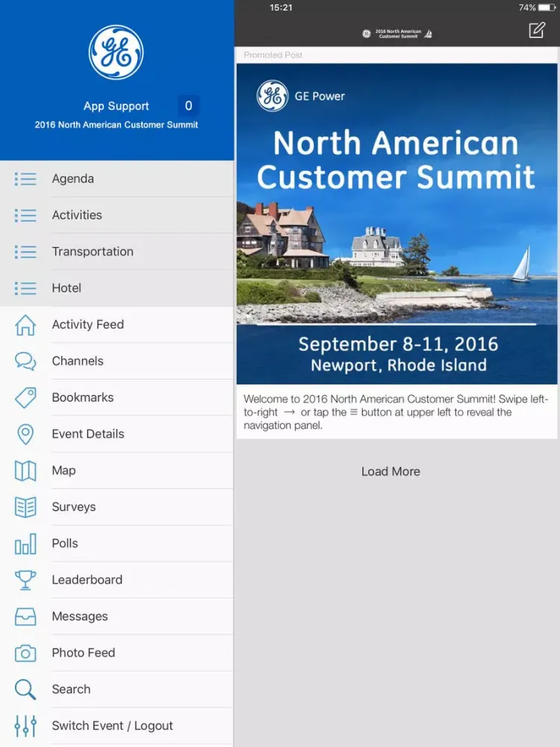Tap the Channels chat bubbles icon
Image resolution: width=560 pixels, height=747 pixels.
tap(25, 361)
